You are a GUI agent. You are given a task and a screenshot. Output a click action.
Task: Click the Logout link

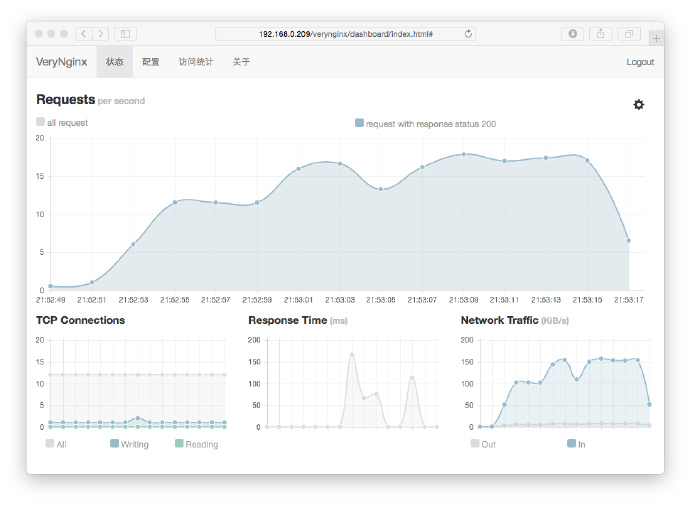tap(640, 62)
